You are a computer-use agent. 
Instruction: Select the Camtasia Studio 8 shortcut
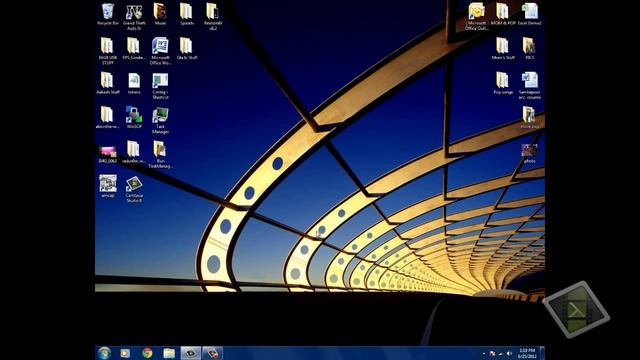[x=134, y=189]
